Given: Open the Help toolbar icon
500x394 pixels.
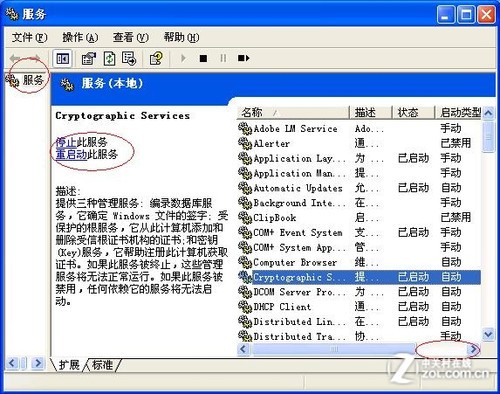Looking at the screenshot, I should (x=156, y=59).
